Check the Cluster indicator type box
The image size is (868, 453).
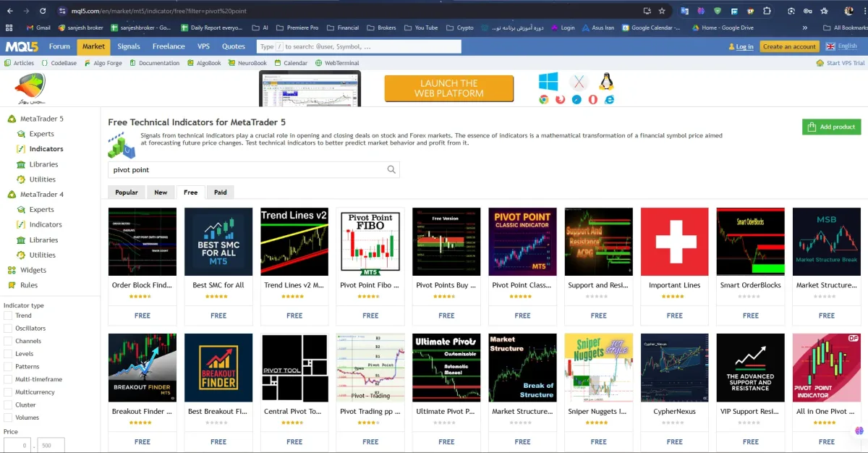click(x=8, y=405)
